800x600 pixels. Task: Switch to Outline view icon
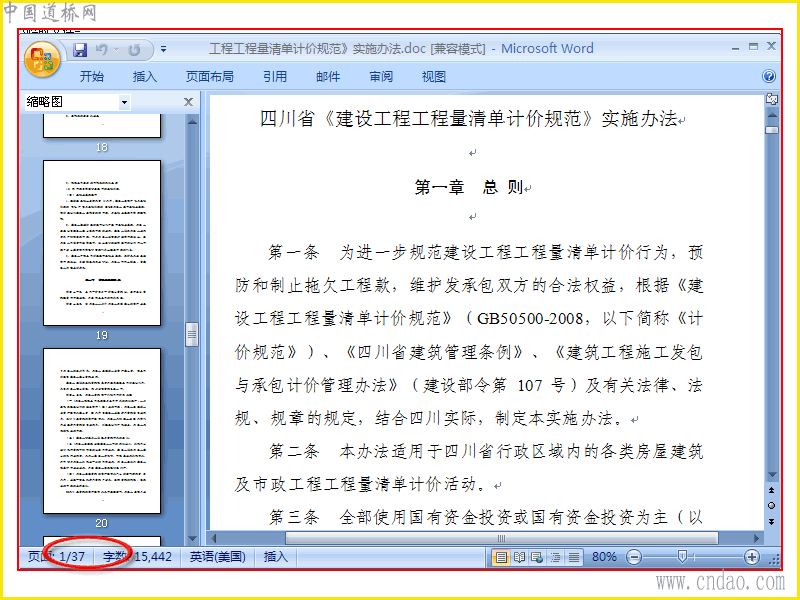[556, 557]
